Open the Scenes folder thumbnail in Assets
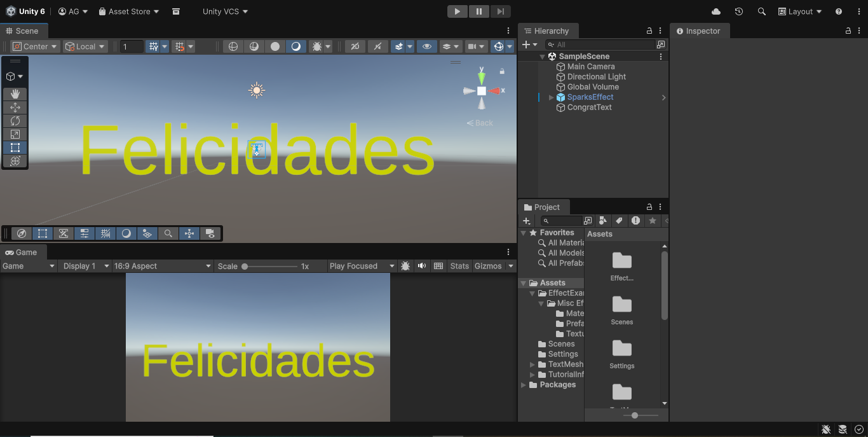 coord(621,310)
